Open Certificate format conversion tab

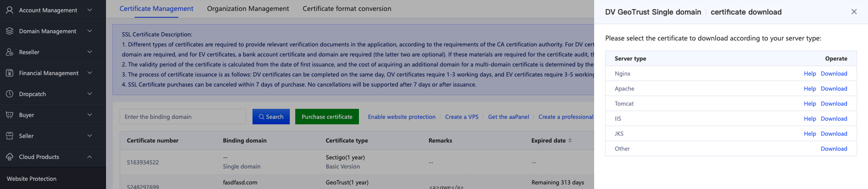[x=347, y=9]
